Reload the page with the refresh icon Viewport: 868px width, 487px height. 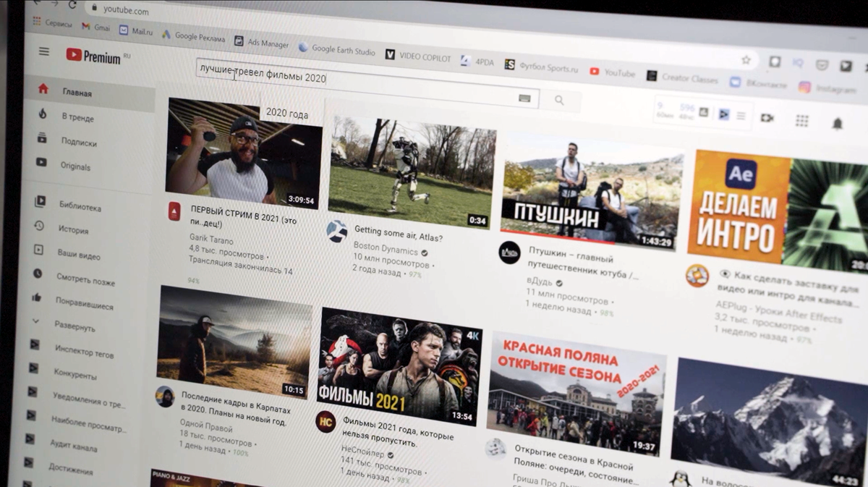[x=72, y=5]
